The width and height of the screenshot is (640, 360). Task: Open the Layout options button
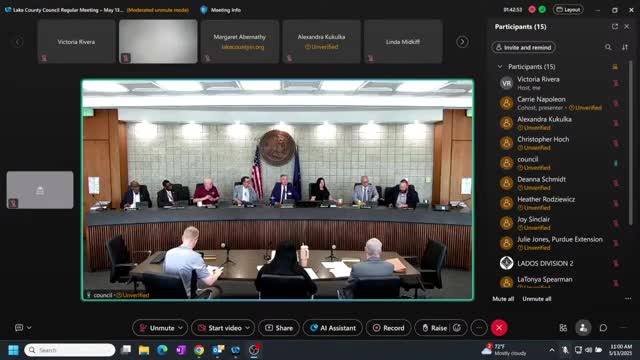[x=568, y=9]
